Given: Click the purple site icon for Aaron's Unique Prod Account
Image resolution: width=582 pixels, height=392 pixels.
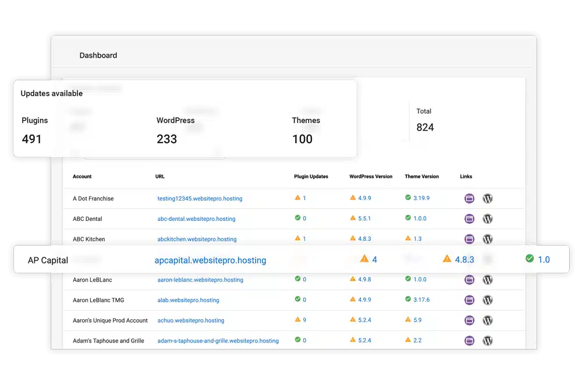Looking at the screenshot, I should click(469, 320).
